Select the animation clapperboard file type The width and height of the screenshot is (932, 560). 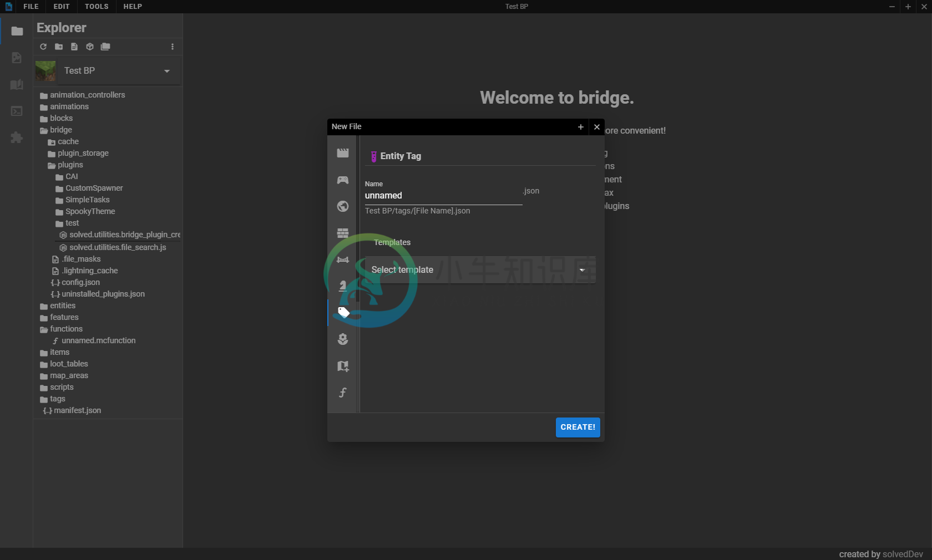point(343,152)
